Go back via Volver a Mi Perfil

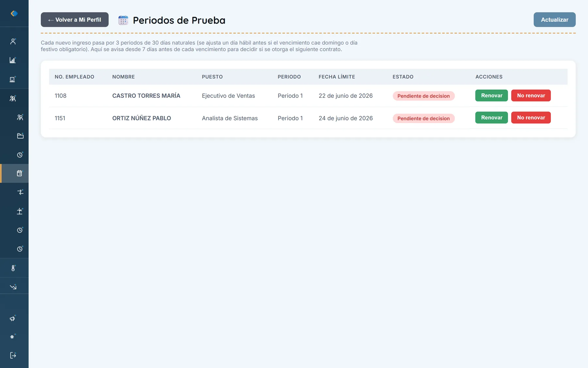(x=74, y=20)
